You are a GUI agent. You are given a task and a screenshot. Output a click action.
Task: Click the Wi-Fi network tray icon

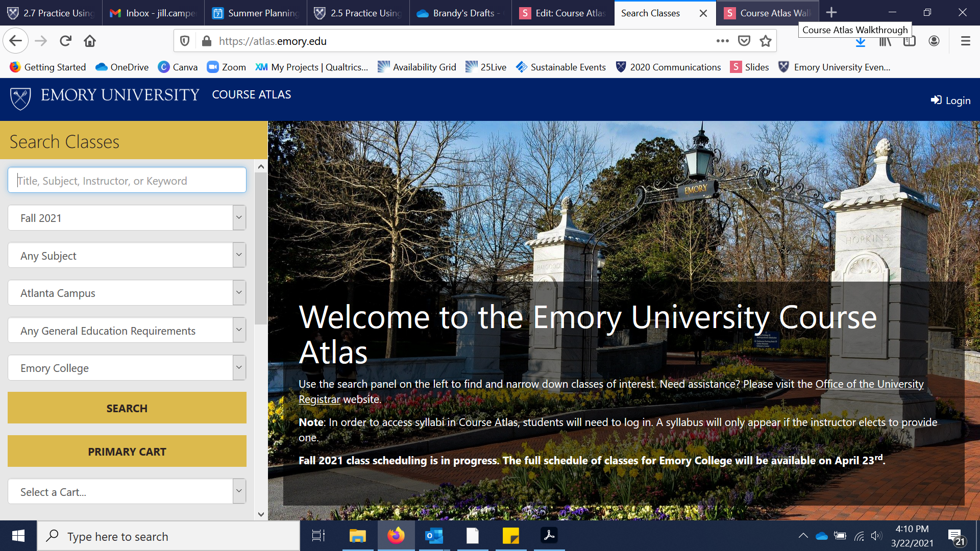[x=859, y=536]
